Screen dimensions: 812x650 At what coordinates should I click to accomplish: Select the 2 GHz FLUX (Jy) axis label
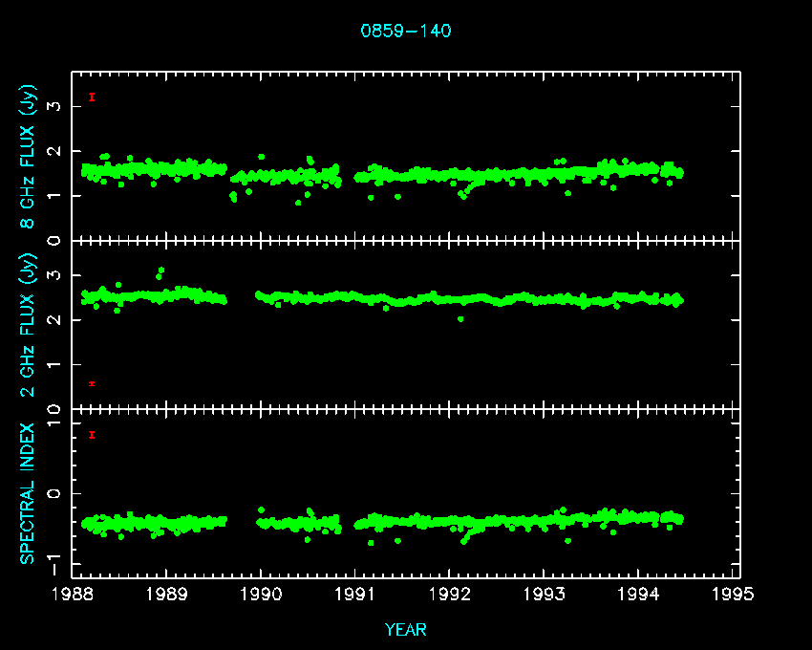[x=28, y=325]
